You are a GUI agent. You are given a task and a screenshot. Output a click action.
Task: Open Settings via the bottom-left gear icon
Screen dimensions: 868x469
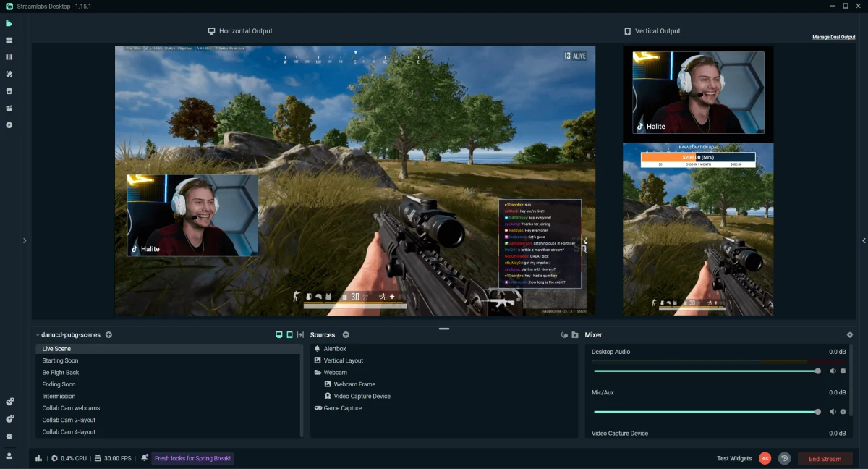click(10, 436)
